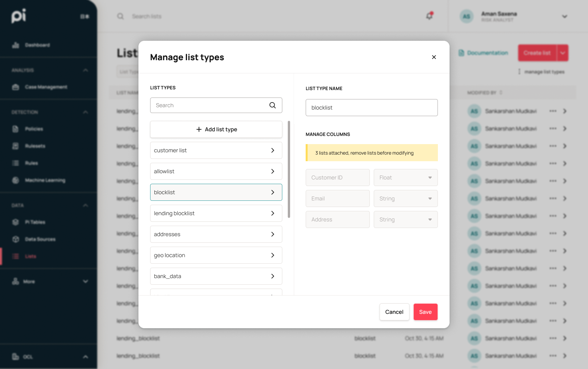The height and width of the screenshot is (369, 588).
Task: Click the Case Management briefcase icon
Action: (x=16, y=87)
